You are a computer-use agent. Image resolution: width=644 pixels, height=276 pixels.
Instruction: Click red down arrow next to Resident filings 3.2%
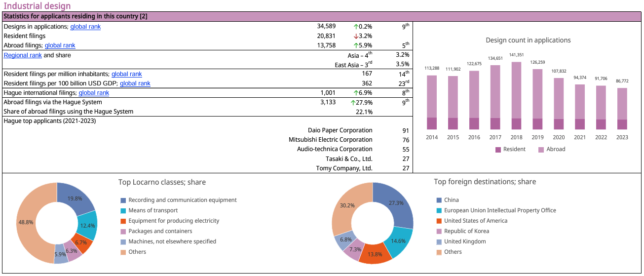[x=355, y=36]
